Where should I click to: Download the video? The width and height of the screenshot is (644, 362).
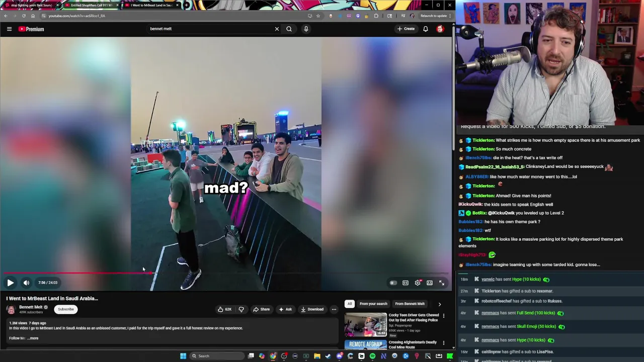[x=312, y=309]
